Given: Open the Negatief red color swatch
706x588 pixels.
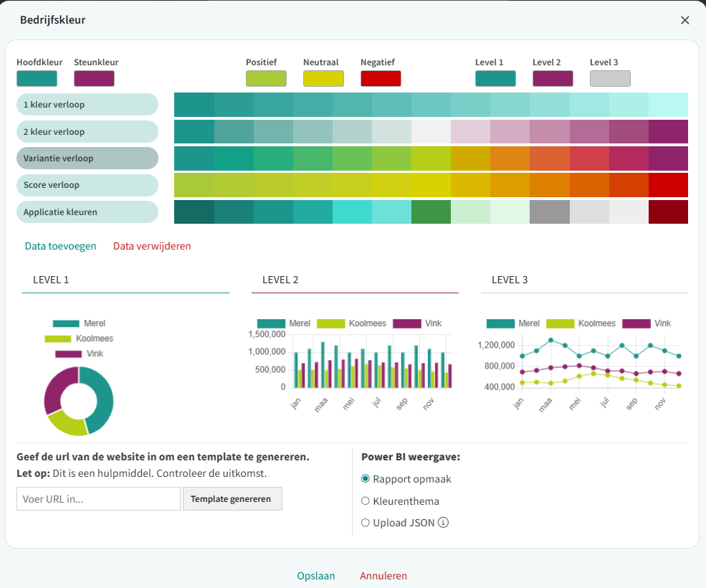Looking at the screenshot, I should pyautogui.click(x=381, y=78).
